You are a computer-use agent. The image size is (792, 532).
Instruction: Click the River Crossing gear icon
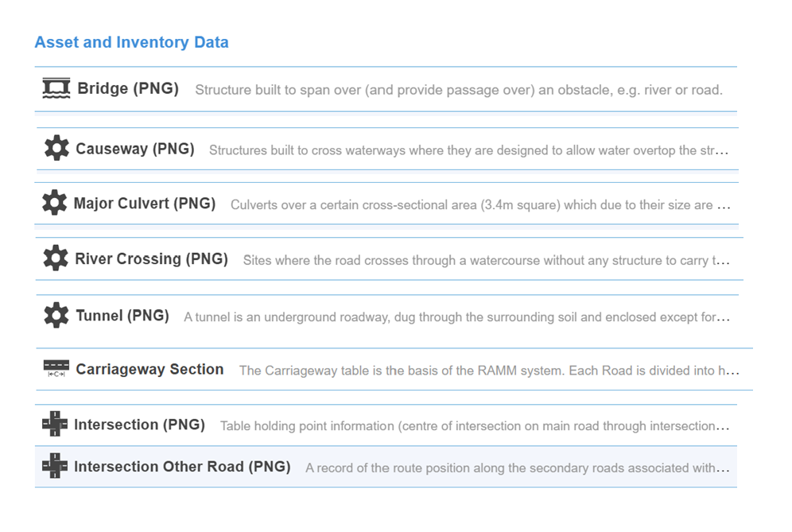pos(56,258)
